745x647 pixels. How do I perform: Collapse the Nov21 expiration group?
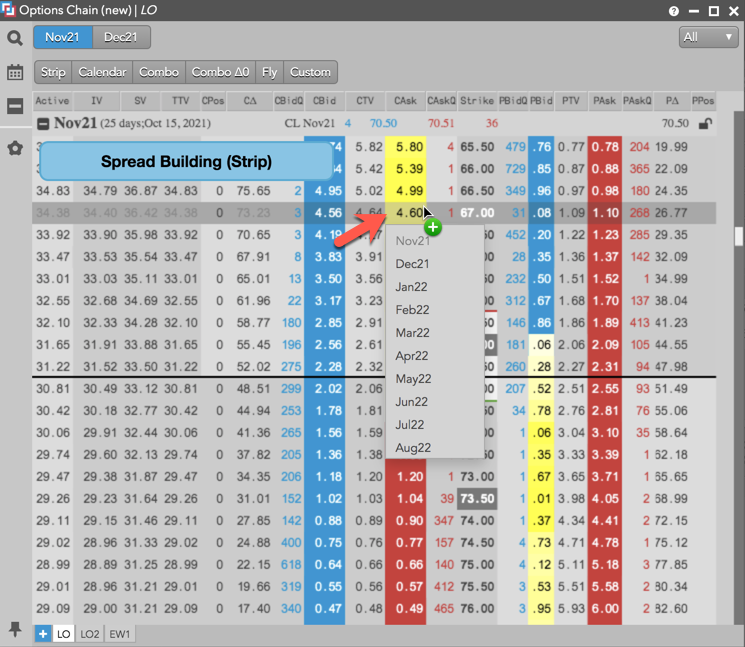(44, 124)
